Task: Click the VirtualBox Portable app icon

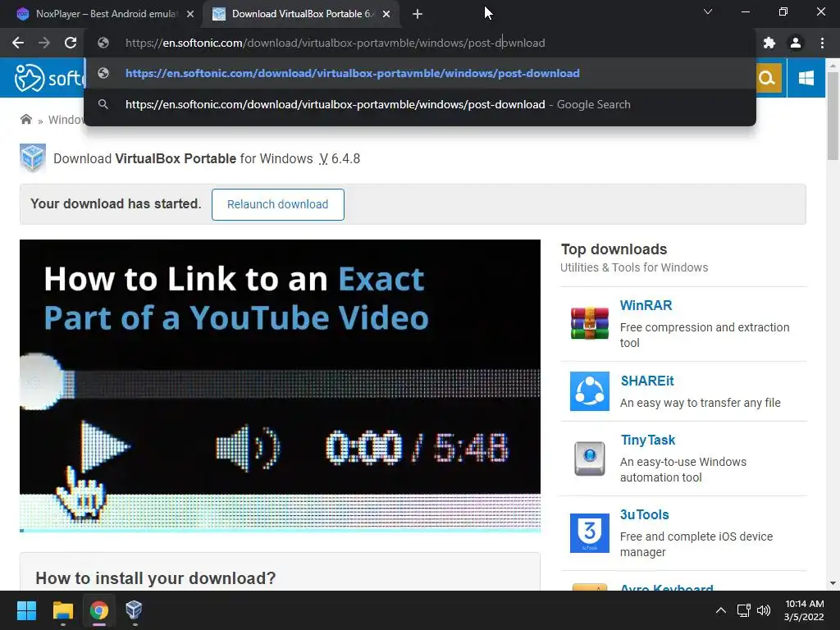Action: point(33,158)
